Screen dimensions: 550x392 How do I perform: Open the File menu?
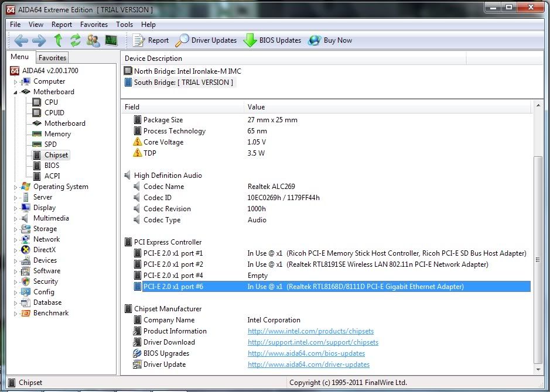pyautogui.click(x=15, y=25)
